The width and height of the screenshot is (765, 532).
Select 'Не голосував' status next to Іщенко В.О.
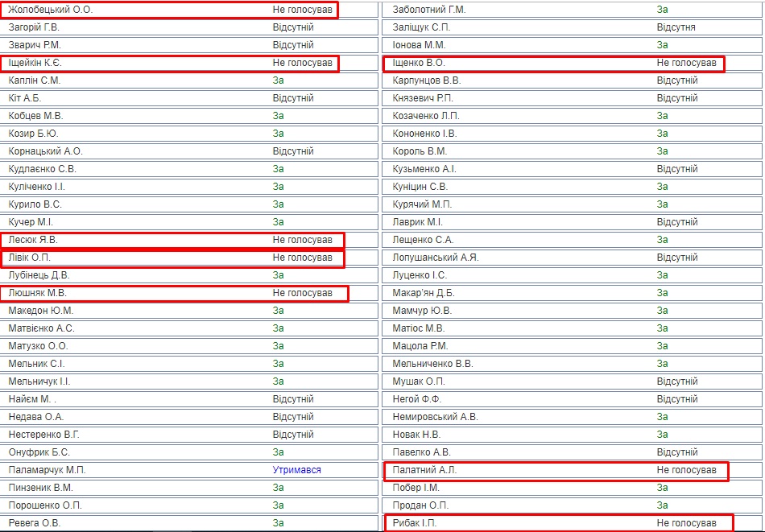coord(686,63)
